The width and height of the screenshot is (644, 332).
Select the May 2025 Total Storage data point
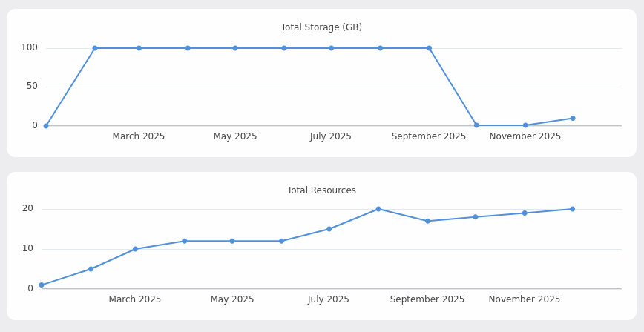(235, 48)
